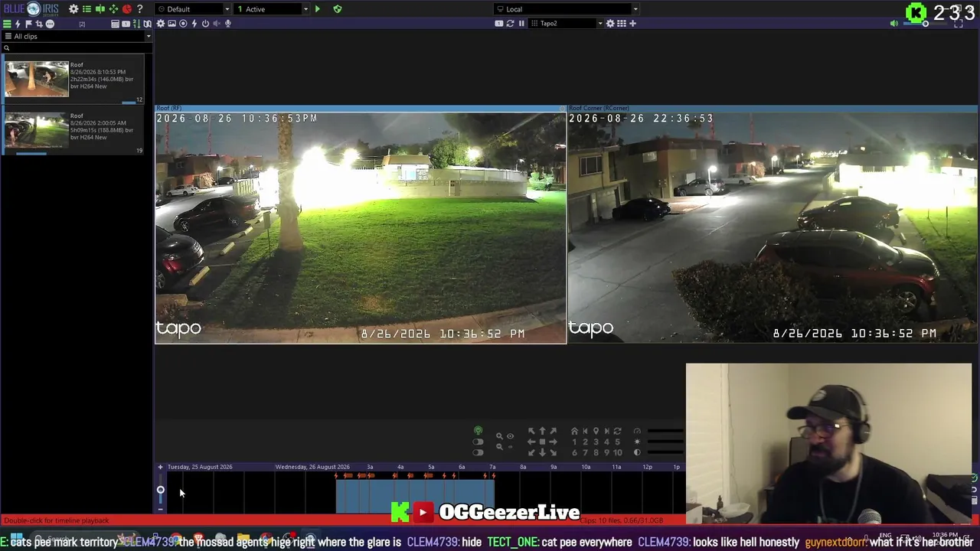The height and width of the screenshot is (551, 980).
Task: Open the Default profile dropdown
Action: [193, 9]
